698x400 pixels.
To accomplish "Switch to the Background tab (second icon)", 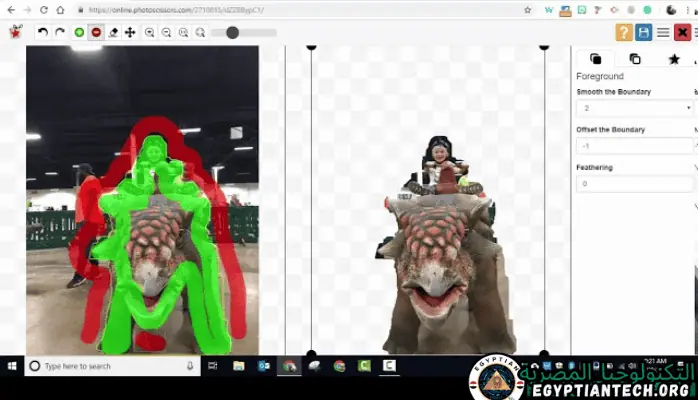I will [635, 59].
